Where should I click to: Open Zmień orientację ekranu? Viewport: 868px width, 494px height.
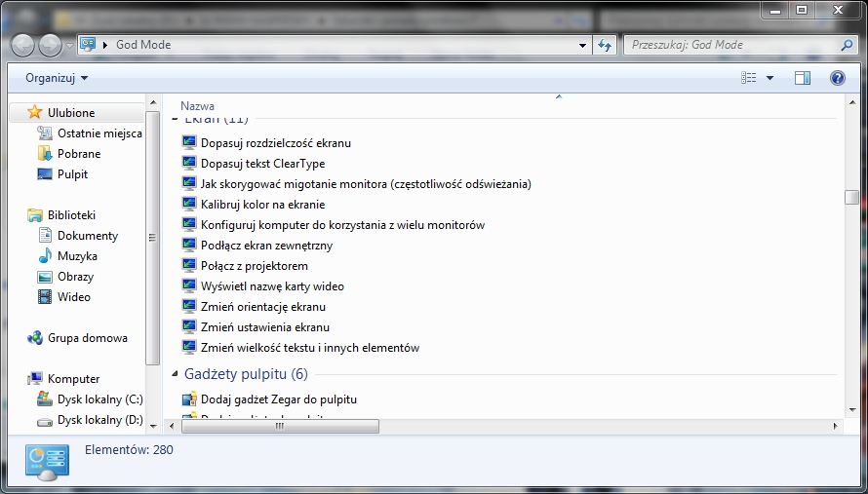pyautogui.click(x=263, y=307)
